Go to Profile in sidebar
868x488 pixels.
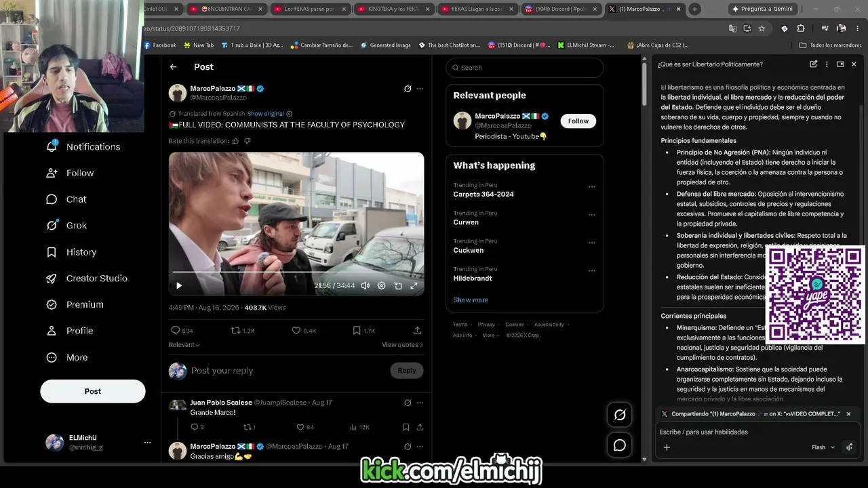69,331
